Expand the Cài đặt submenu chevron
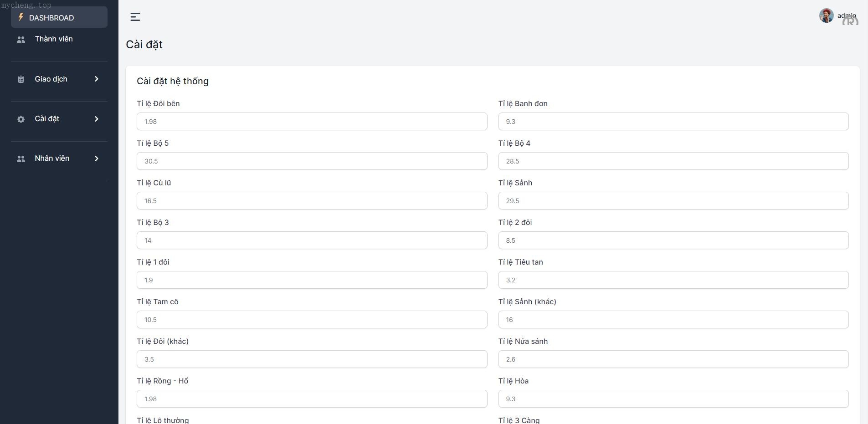 click(x=96, y=119)
